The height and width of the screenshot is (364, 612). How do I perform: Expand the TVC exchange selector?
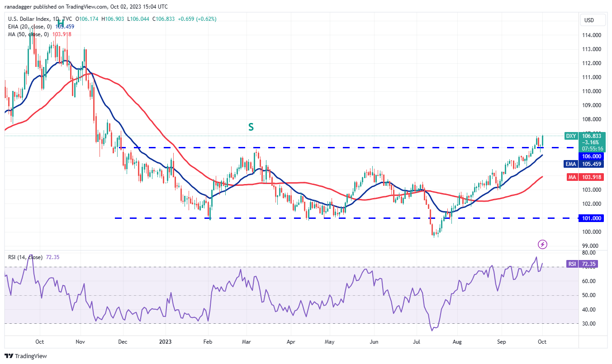coord(66,20)
